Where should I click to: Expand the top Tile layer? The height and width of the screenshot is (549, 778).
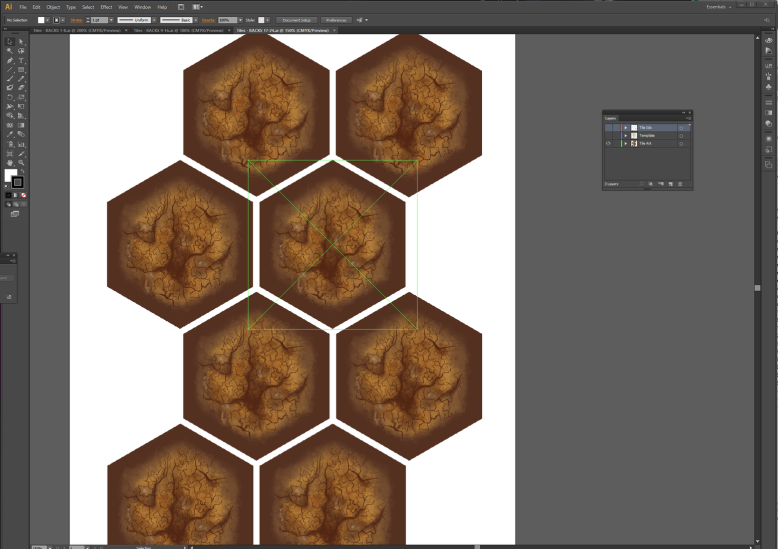626,128
